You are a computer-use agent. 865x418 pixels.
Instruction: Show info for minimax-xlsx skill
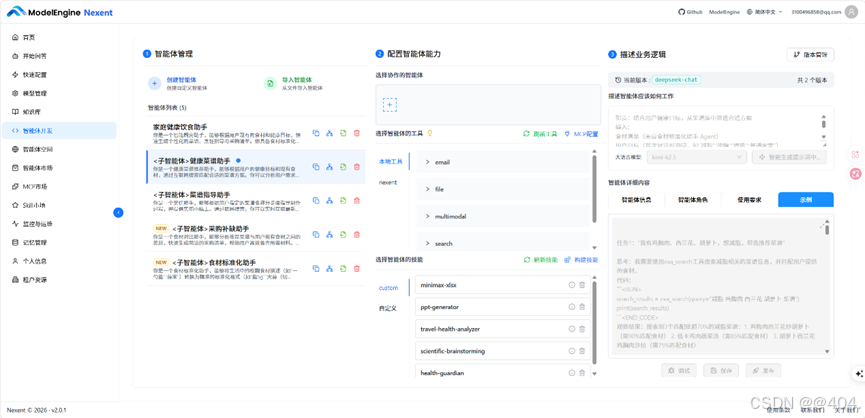pos(572,285)
